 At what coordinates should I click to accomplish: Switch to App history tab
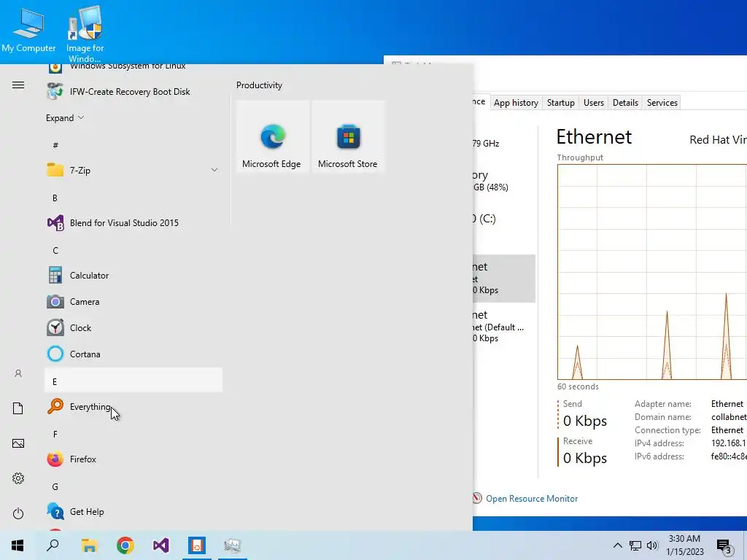(516, 102)
